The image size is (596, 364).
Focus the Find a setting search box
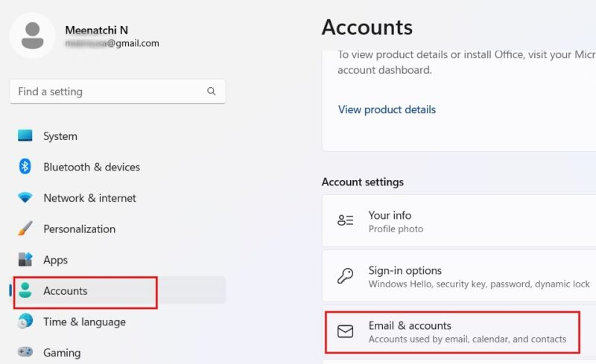pyautogui.click(x=118, y=92)
